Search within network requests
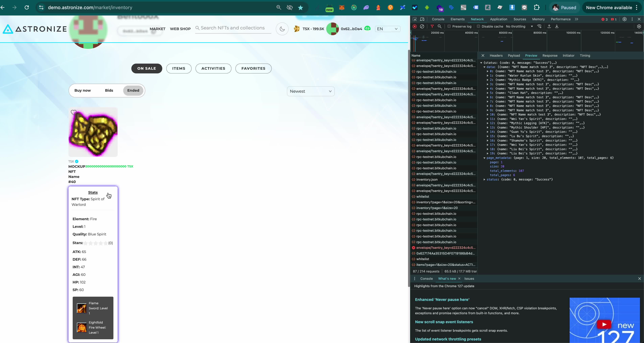644x343 pixels. pyautogui.click(x=439, y=26)
